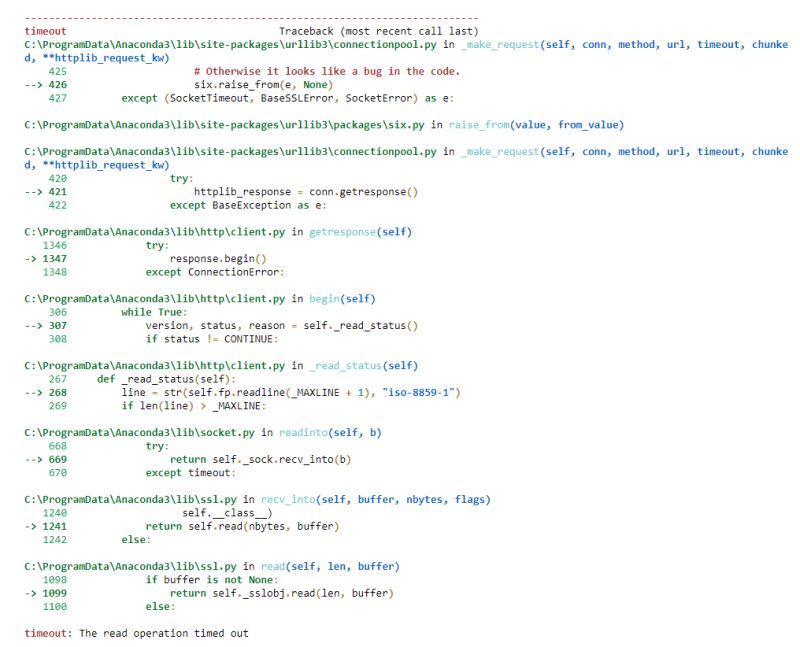The height and width of the screenshot is (647, 800).
Task: Select the read(self, len, buffer) function name
Action: pyautogui.click(x=279, y=565)
